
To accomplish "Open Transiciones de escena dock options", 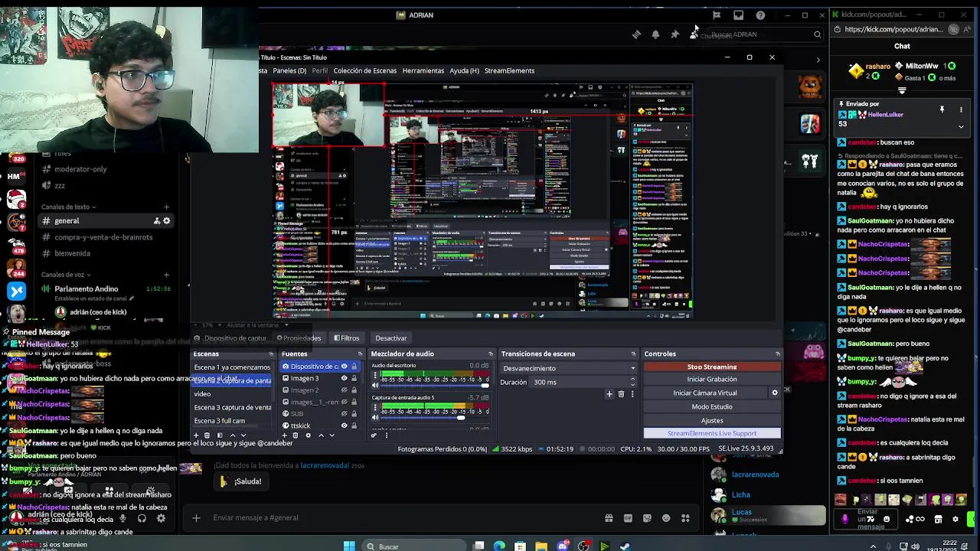I will (x=633, y=354).
